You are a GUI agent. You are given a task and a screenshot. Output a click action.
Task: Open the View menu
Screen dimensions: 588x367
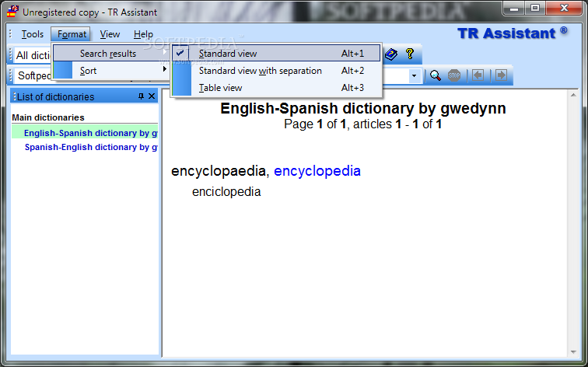[110, 34]
